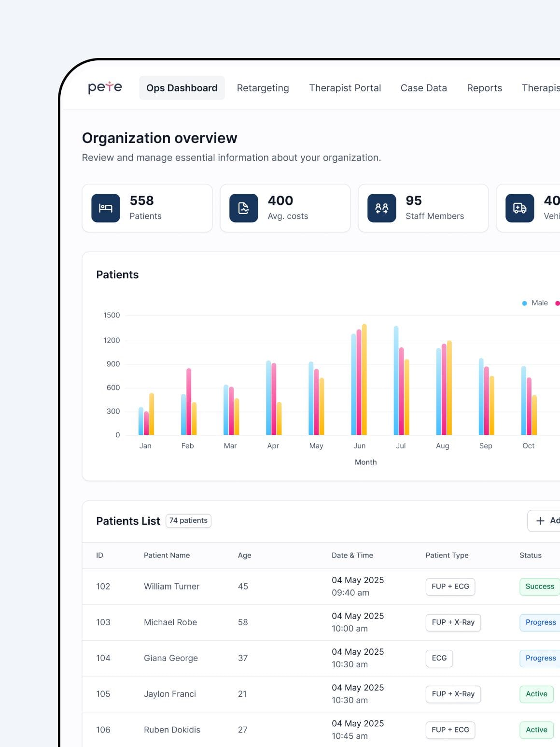Select the Reports tab

pos(484,88)
